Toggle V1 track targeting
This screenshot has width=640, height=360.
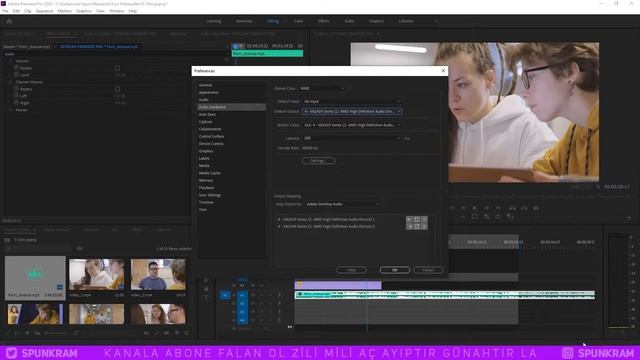click(242, 286)
